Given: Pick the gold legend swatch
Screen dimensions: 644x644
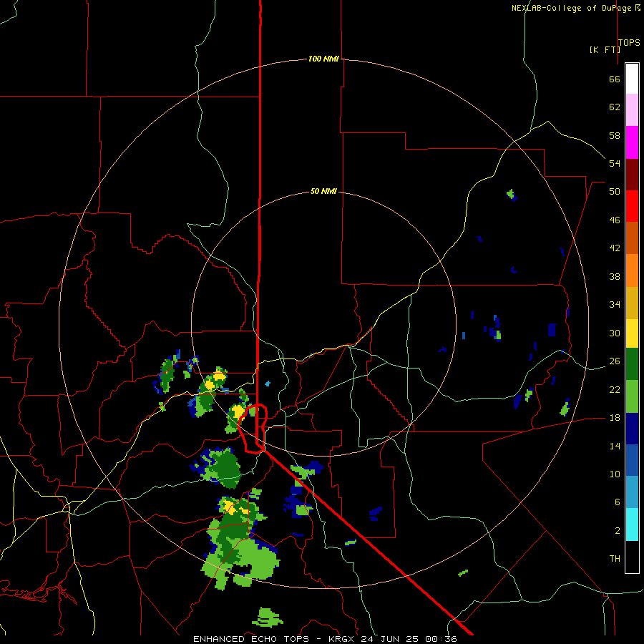Looking at the screenshot, I should (632, 303).
